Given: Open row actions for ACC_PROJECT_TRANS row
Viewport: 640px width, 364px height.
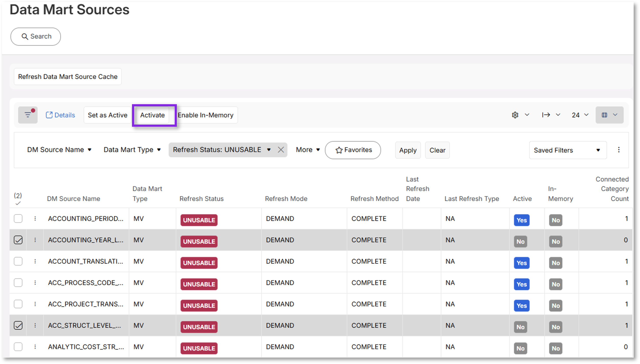Looking at the screenshot, I should [35, 304].
